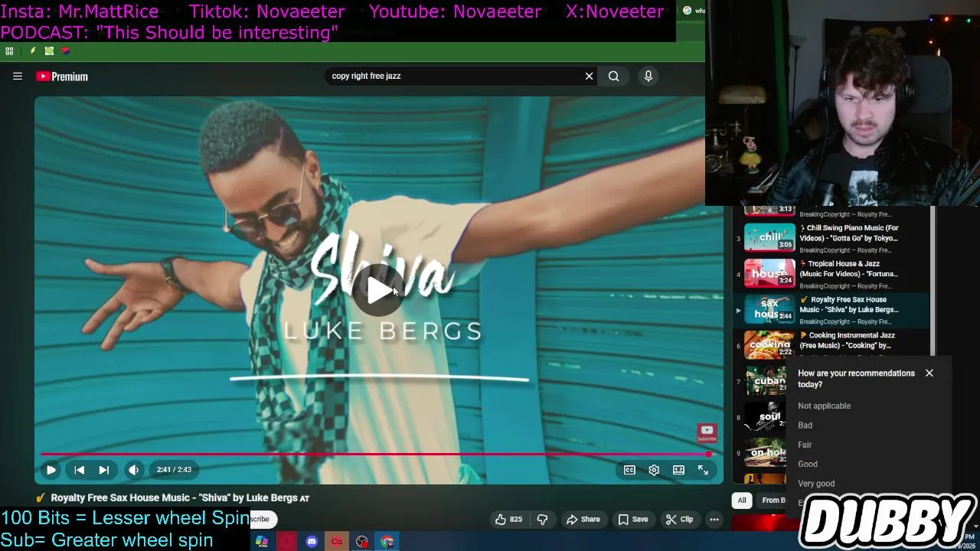Go to YouTube Premium home logo

click(x=62, y=77)
